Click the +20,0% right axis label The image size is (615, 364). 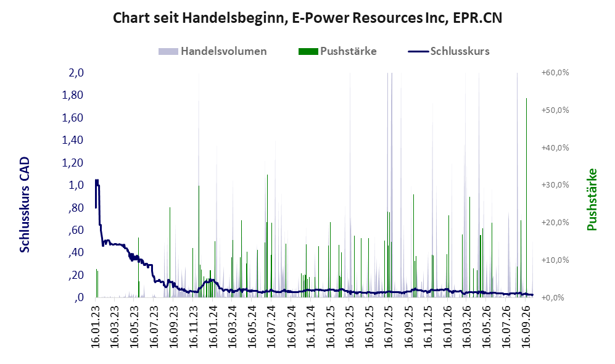555,222
